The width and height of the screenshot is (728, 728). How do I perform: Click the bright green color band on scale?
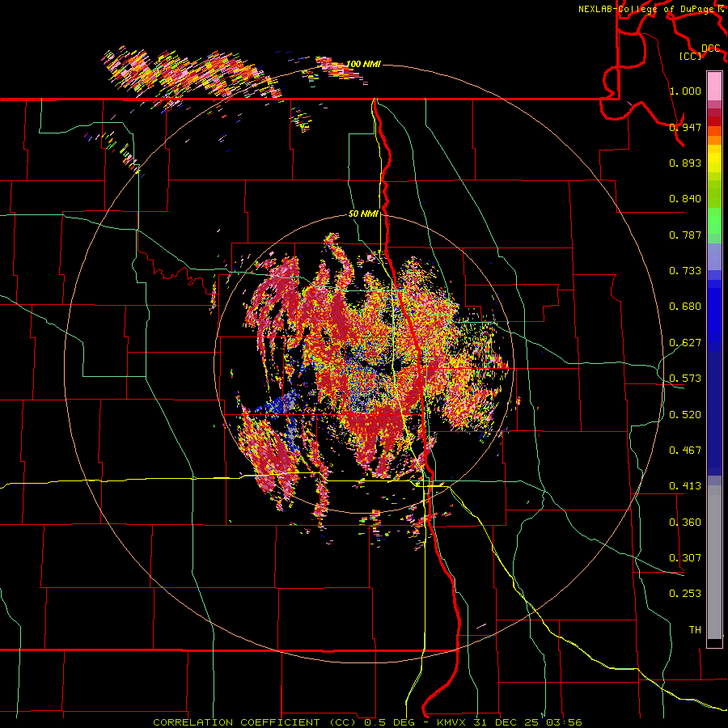click(714, 221)
